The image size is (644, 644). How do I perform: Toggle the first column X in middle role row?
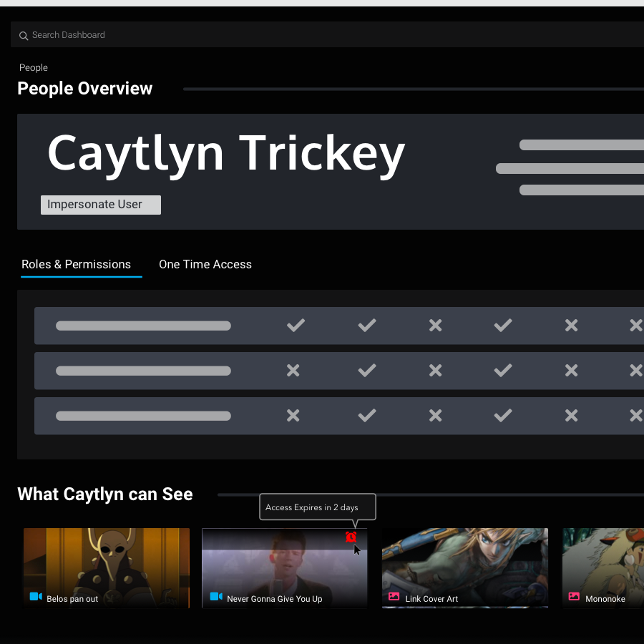pyautogui.click(x=293, y=371)
